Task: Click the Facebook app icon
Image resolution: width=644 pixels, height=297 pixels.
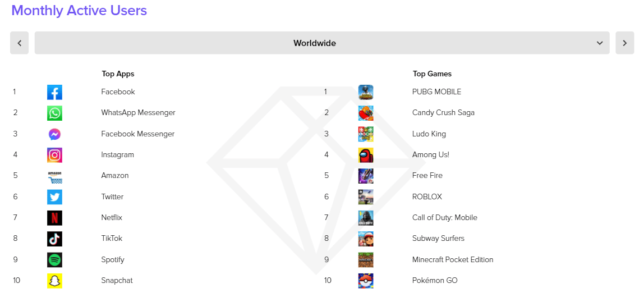Action: tap(54, 92)
